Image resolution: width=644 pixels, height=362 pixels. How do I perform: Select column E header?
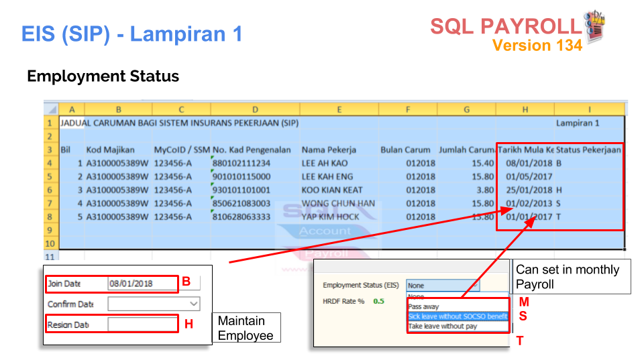(339, 109)
